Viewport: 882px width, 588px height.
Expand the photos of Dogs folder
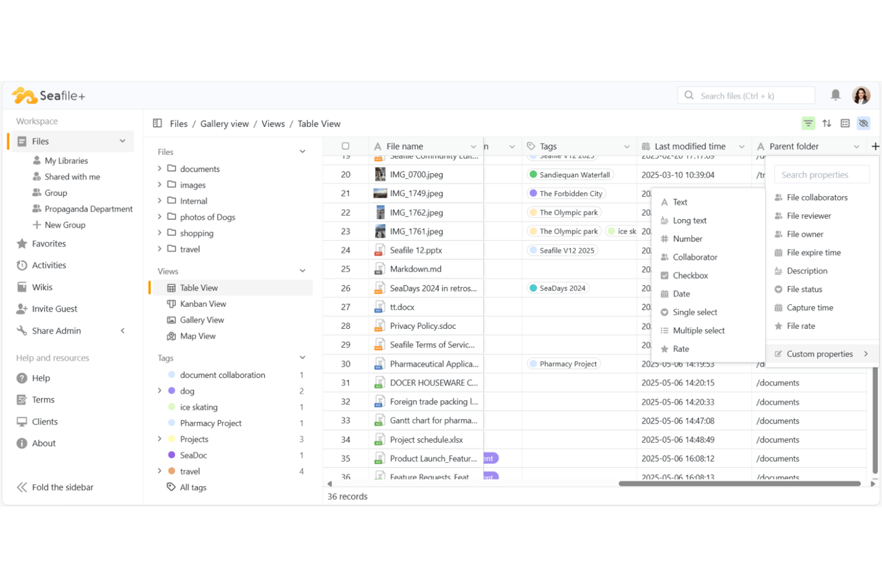tap(160, 217)
